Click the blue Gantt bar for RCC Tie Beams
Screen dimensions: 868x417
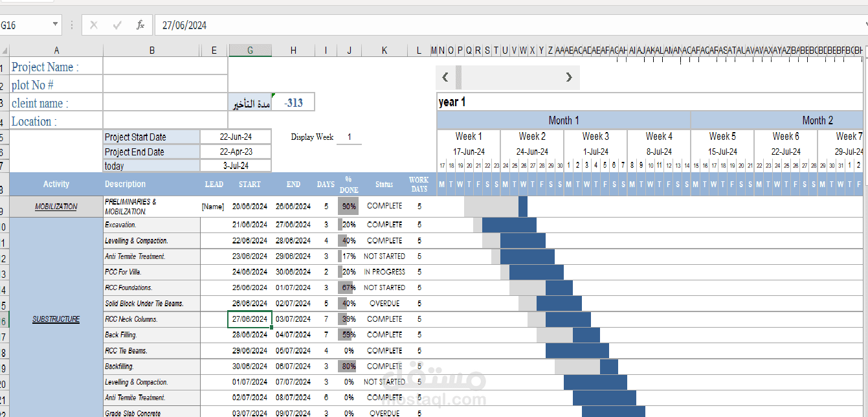click(577, 350)
